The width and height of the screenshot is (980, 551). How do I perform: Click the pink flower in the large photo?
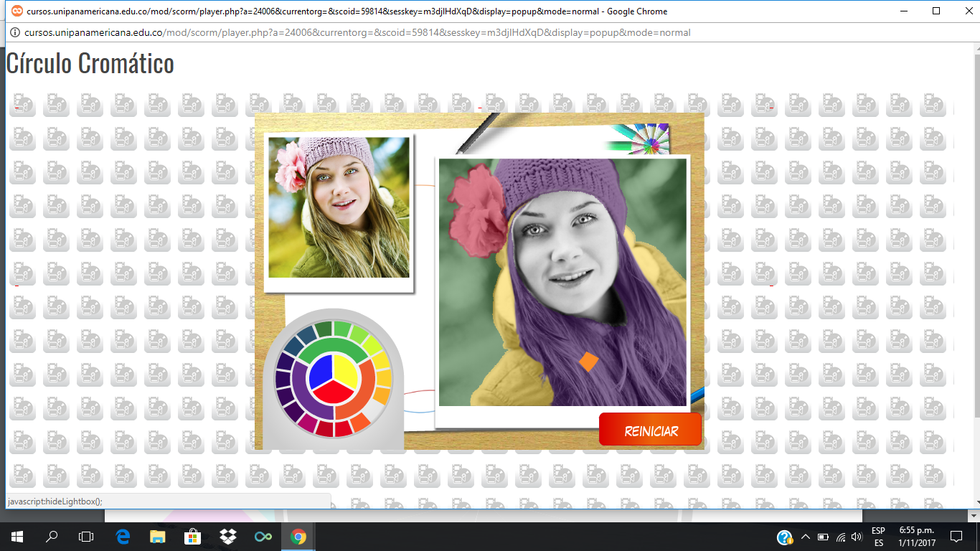[478, 212]
